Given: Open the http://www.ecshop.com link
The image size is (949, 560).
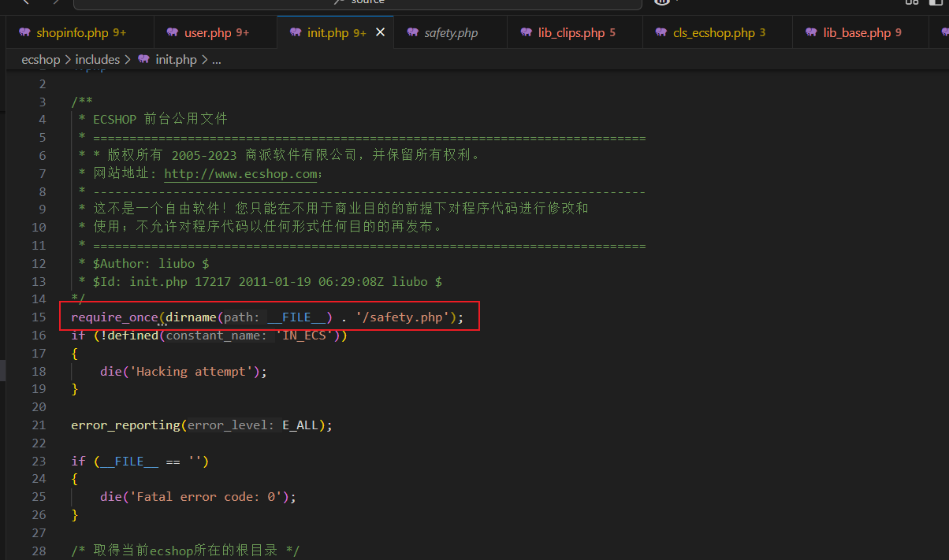Looking at the screenshot, I should [x=240, y=173].
